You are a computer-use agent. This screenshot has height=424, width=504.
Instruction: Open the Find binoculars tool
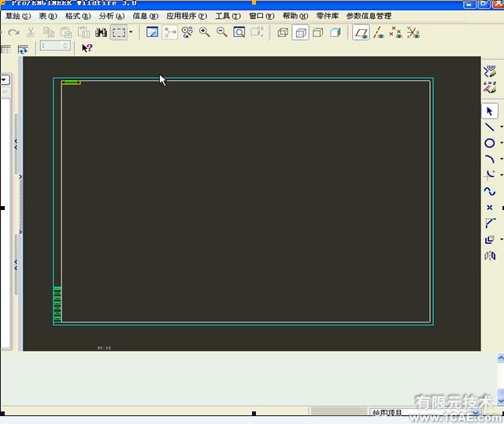click(101, 32)
